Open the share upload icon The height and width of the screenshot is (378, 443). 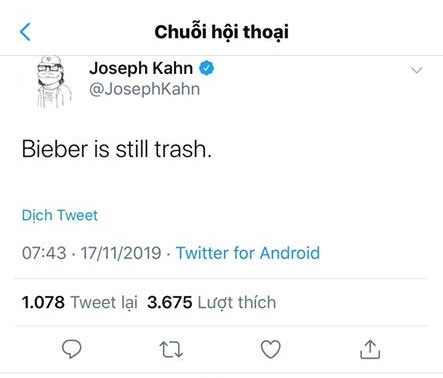point(370,349)
